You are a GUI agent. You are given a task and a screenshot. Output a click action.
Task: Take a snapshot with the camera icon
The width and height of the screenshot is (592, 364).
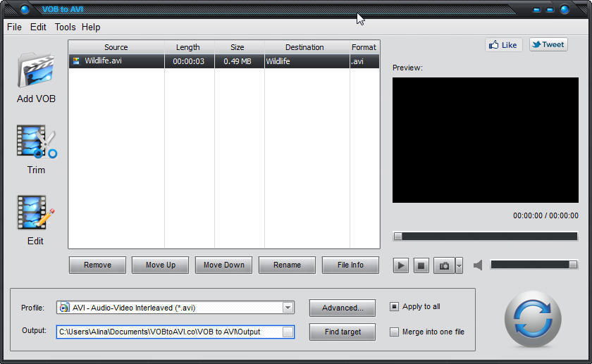[445, 265]
